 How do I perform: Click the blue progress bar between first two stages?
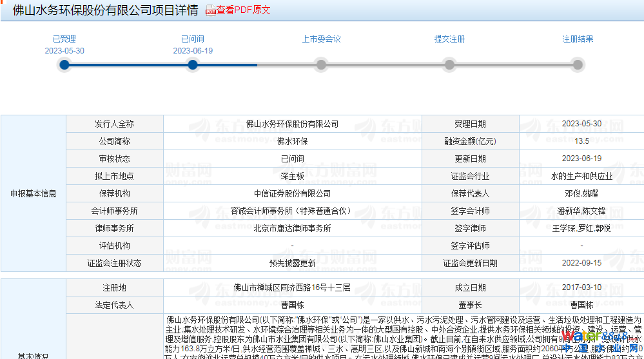coord(128,64)
